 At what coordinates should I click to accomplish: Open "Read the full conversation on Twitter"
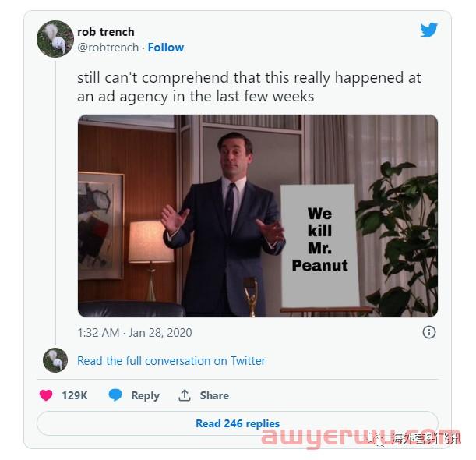171,361
